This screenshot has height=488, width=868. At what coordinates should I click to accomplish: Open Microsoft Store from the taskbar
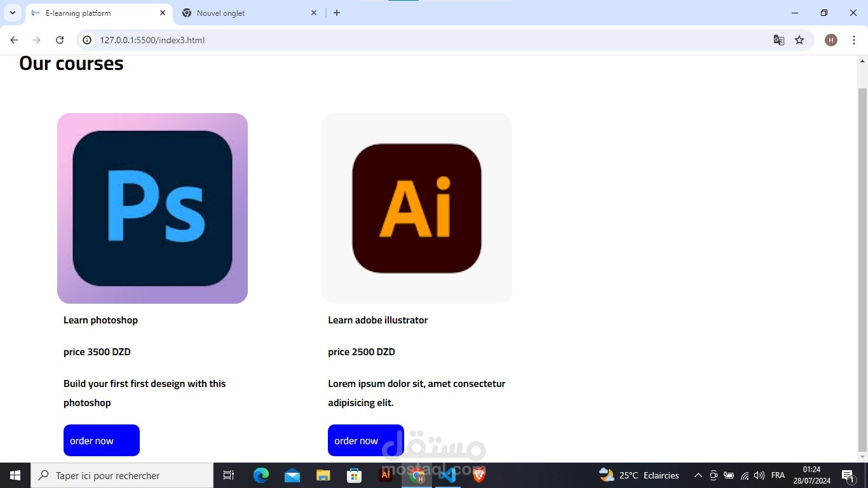pos(355,475)
